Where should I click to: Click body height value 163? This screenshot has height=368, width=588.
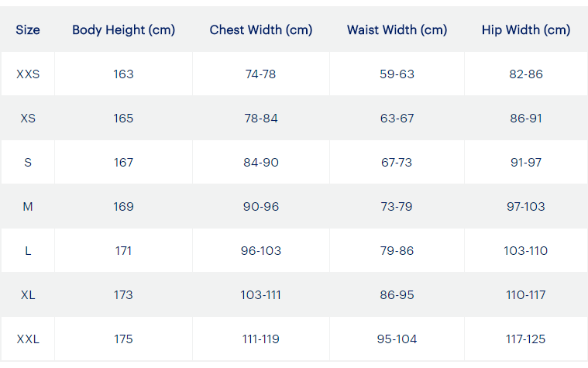123,74
